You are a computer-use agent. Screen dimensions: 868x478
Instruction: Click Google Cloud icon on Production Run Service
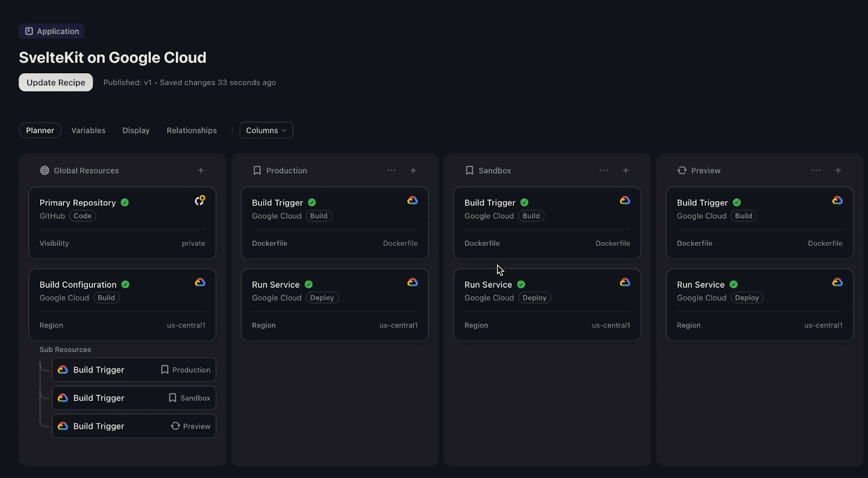pos(412,282)
